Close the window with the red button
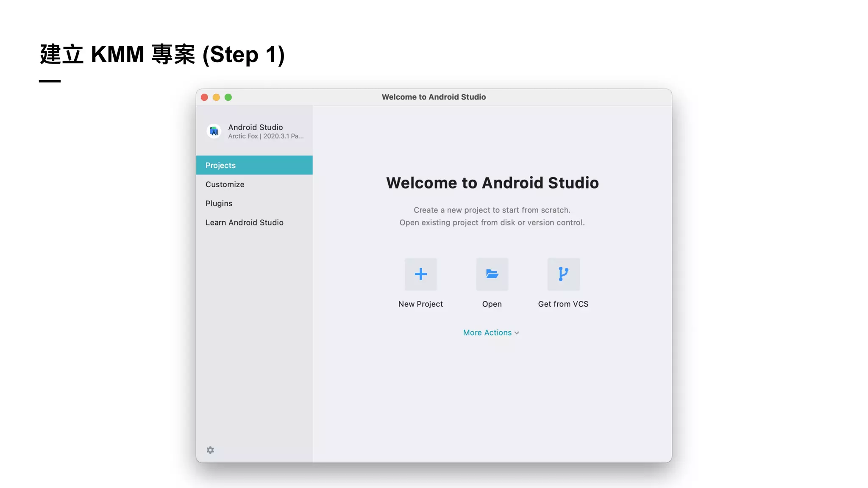Viewport: 868px width, 488px height. [204, 97]
